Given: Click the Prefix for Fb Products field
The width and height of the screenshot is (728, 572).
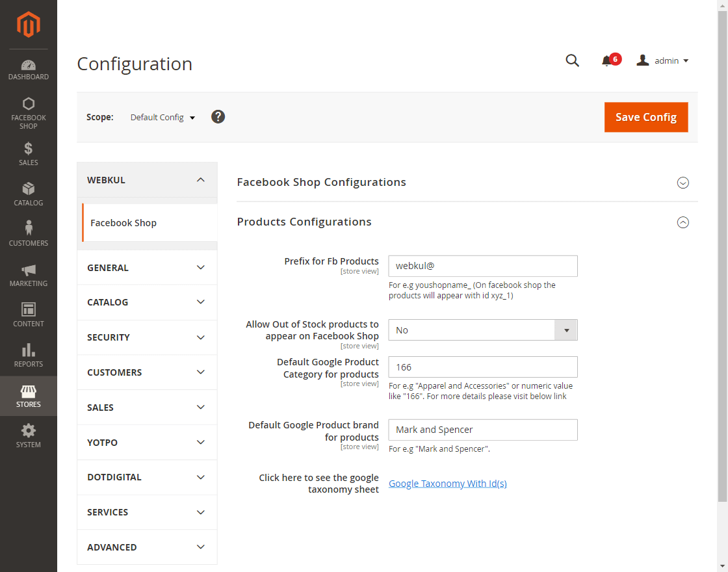Looking at the screenshot, I should (x=483, y=266).
